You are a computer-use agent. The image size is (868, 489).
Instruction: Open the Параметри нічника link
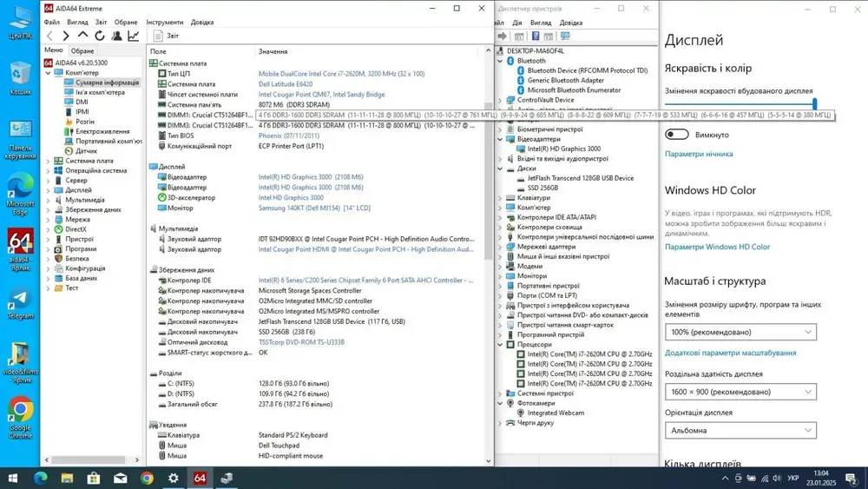coord(699,155)
